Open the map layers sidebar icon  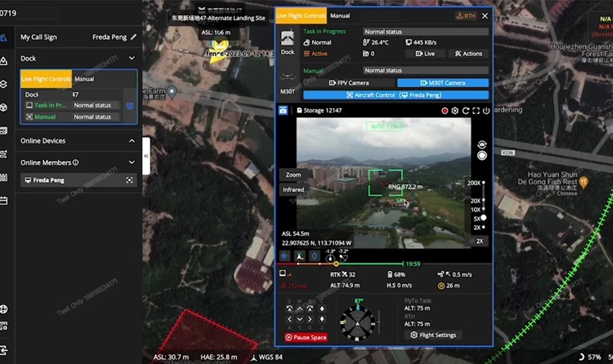click(4, 84)
